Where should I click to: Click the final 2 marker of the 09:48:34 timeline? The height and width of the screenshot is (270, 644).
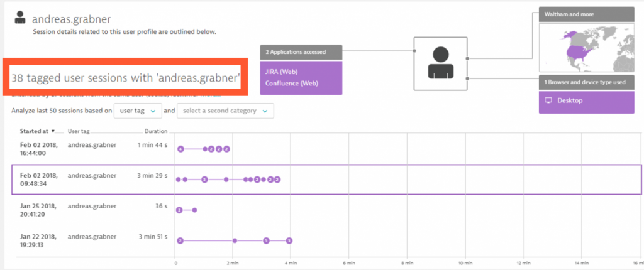(277, 180)
